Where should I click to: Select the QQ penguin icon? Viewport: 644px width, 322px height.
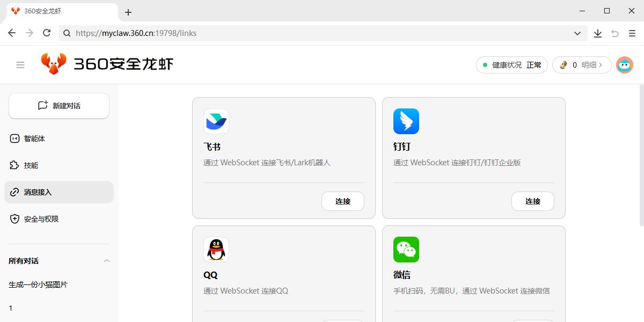tap(216, 250)
